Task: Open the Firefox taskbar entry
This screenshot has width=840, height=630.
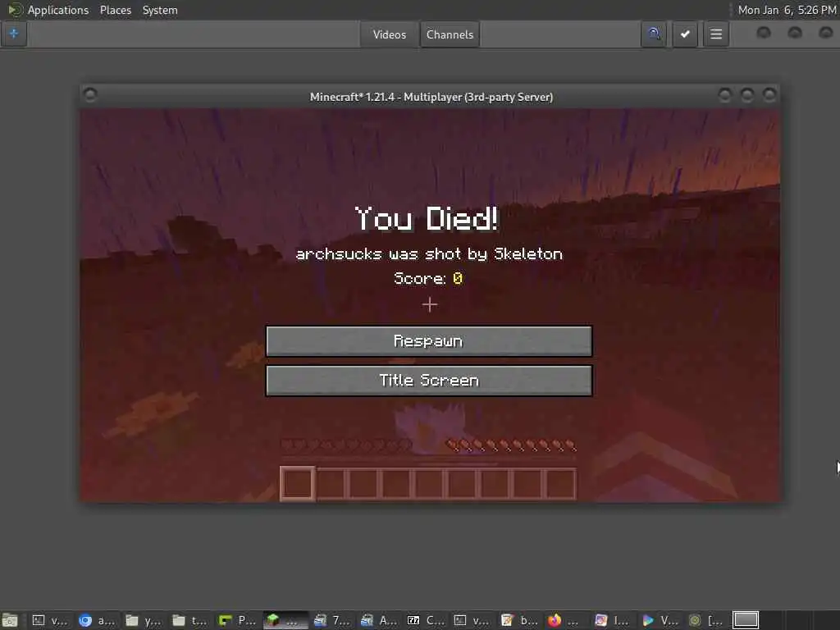Action: tap(564, 620)
